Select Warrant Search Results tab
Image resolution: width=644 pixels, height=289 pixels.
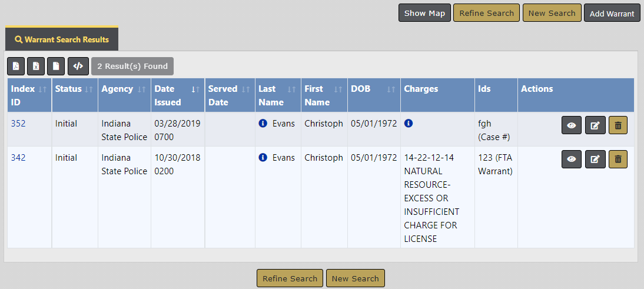pos(62,39)
